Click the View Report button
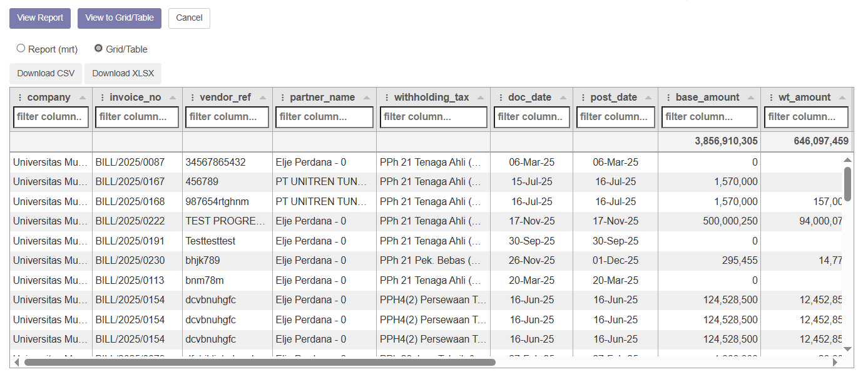Image resolution: width=868 pixels, height=377 pixels. pos(40,18)
